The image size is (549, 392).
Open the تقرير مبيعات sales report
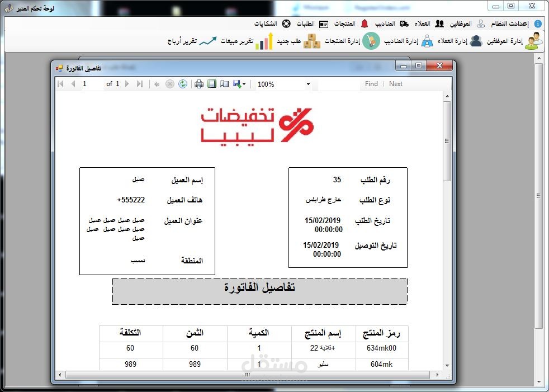click(x=247, y=41)
